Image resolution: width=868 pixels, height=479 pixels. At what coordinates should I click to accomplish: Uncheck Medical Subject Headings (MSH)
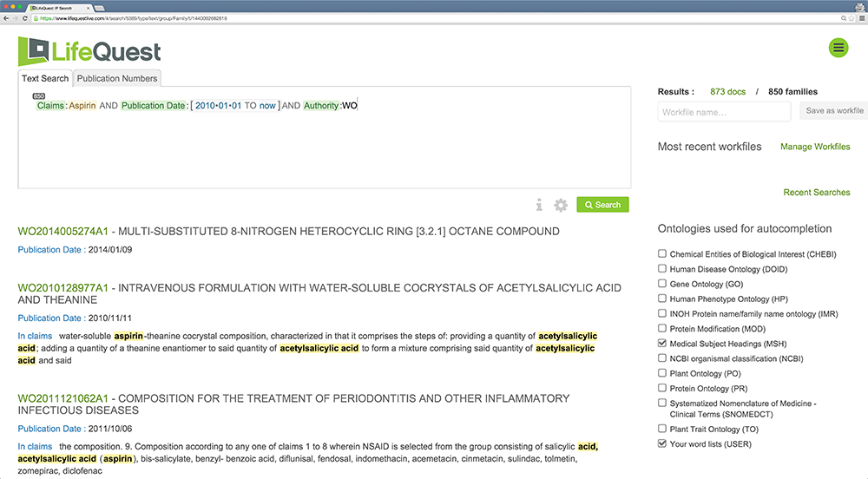pos(662,344)
